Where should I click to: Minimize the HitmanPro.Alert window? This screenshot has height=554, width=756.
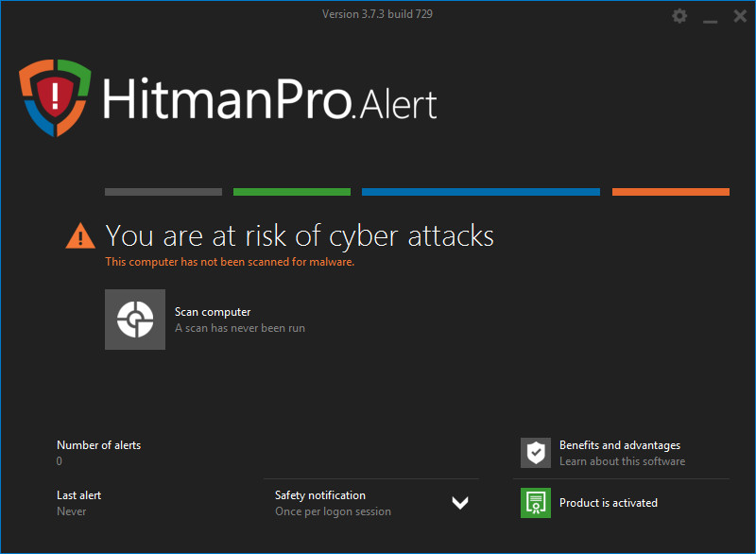[x=710, y=21]
